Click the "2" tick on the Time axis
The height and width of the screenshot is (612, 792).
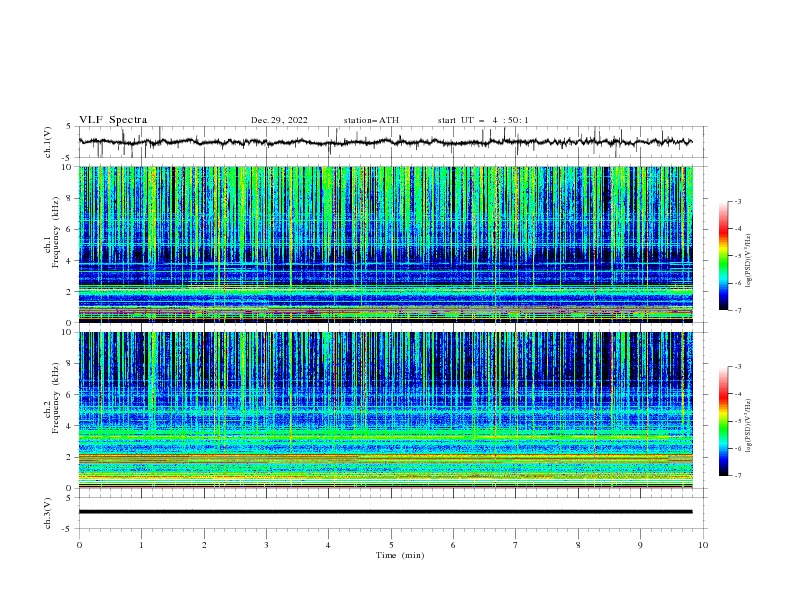pyautogui.click(x=204, y=545)
